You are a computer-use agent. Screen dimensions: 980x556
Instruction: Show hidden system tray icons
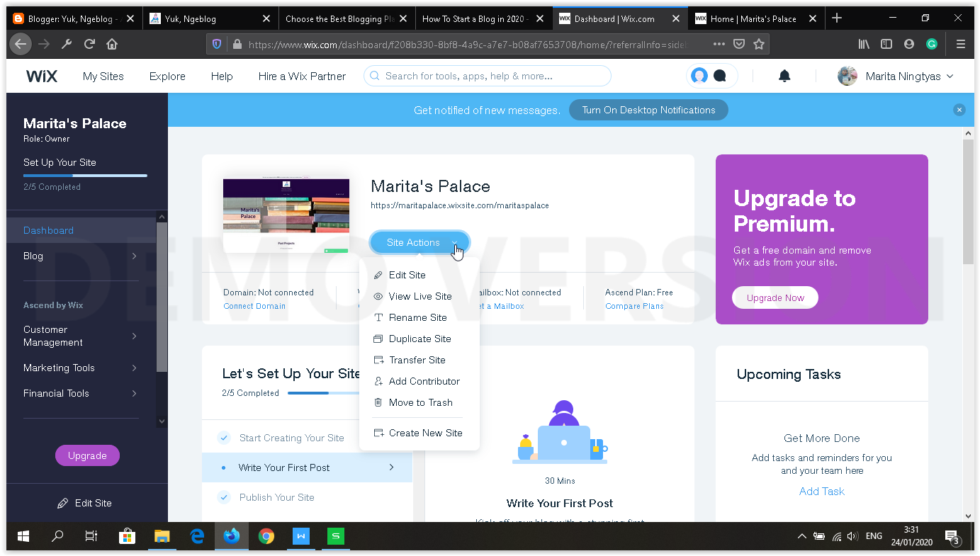coord(801,536)
